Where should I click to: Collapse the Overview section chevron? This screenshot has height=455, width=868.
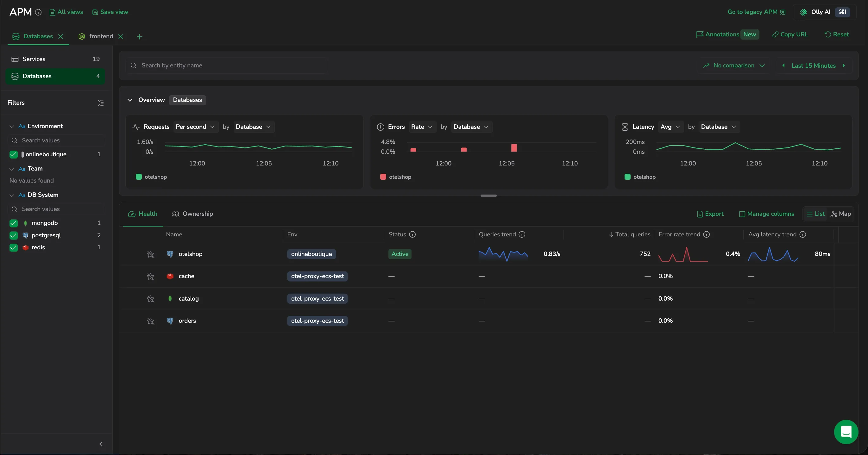[130, 100]
